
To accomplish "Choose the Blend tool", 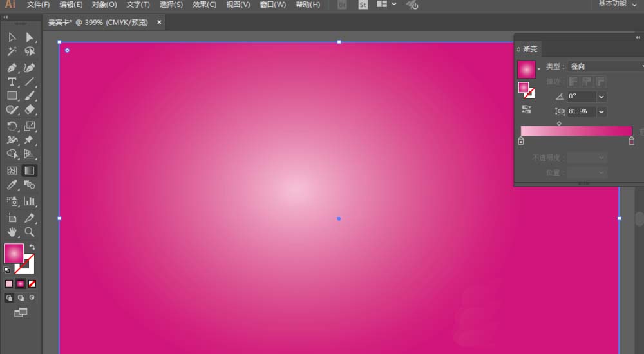I will pos(30,184).
